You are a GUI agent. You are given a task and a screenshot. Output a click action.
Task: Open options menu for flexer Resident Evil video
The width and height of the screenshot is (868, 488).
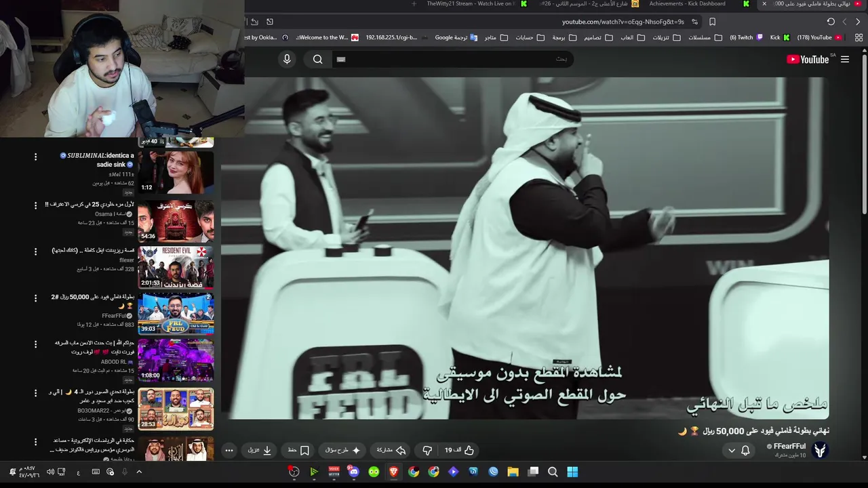[x=35, y=251]
